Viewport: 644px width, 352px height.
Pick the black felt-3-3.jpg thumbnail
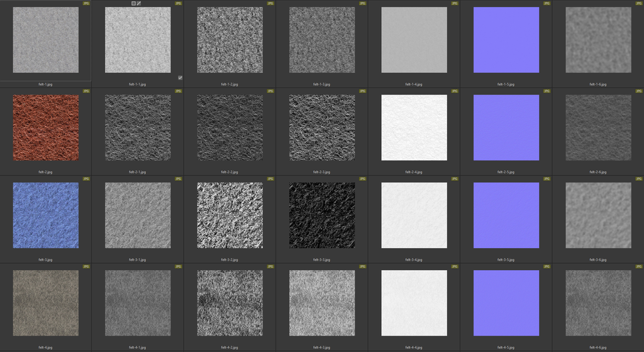pos(322,215)
